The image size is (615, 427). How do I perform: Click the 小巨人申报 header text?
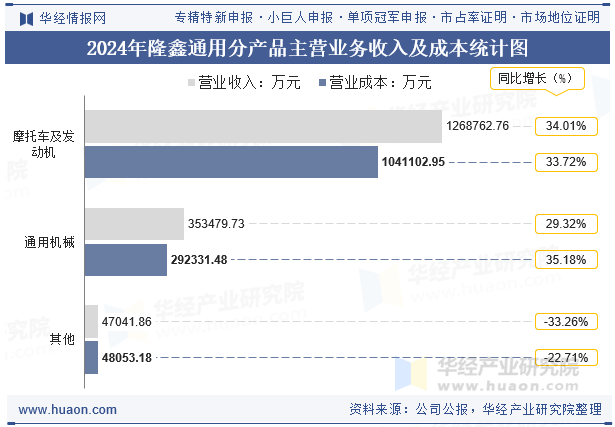tap(300, 18)
